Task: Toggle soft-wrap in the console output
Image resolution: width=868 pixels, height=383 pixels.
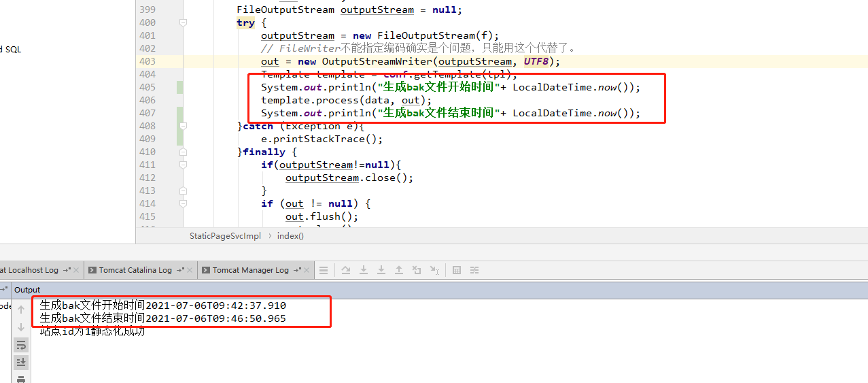Action: tap(21, 345)
